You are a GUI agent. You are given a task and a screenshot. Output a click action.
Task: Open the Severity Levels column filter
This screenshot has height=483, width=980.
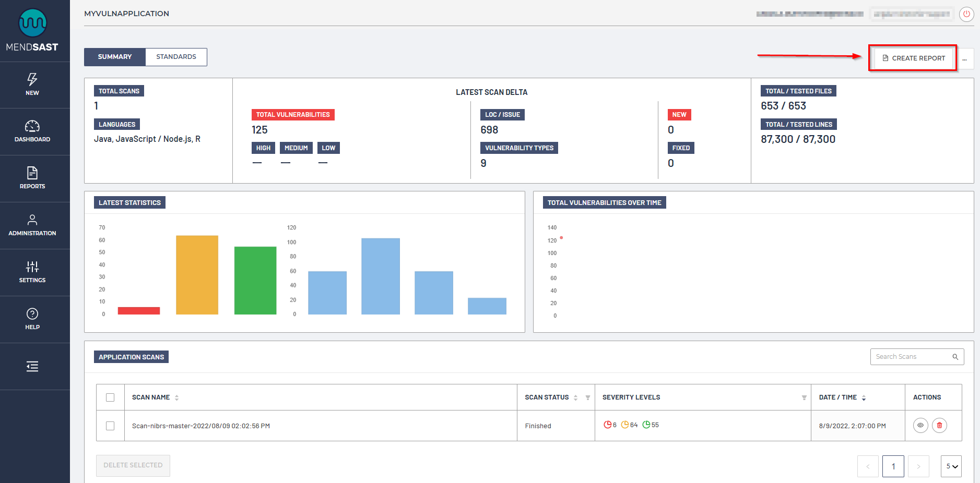point(804,398)
